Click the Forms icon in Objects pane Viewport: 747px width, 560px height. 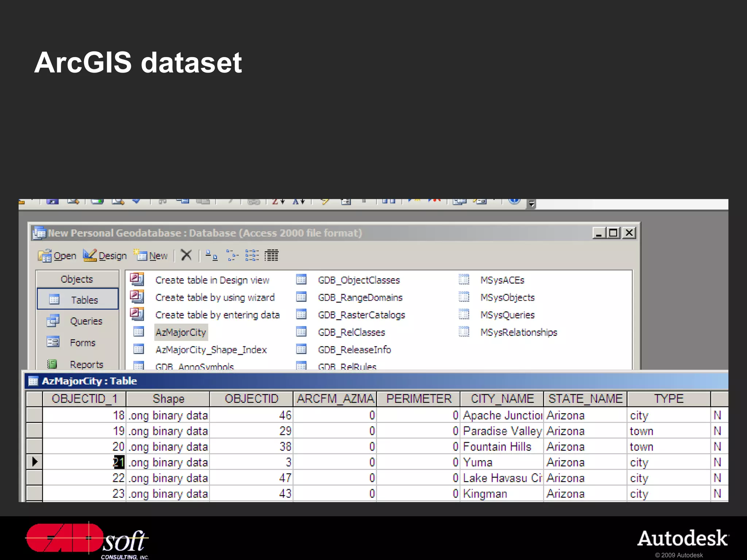53,342
